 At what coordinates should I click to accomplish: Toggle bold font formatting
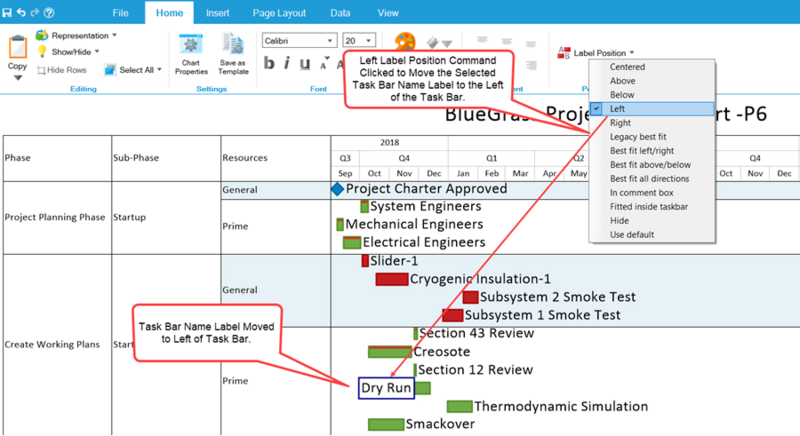(x=269, y=64)
